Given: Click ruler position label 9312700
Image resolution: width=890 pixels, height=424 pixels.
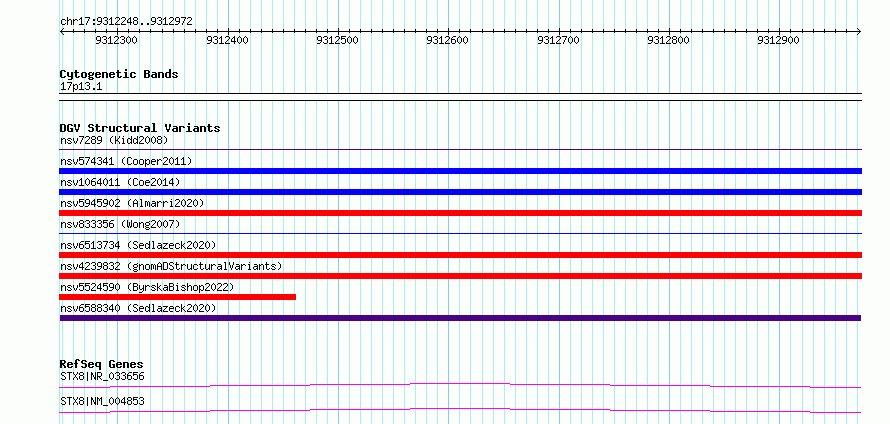Looking at the screenshot, I should pyautogui.click(x=558, y=40).
